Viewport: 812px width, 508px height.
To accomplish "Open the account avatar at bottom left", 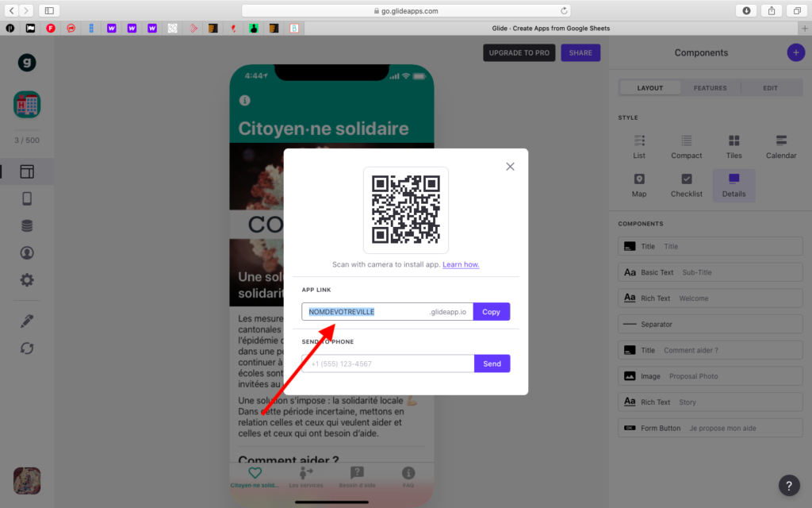I will tap(27, 480).
